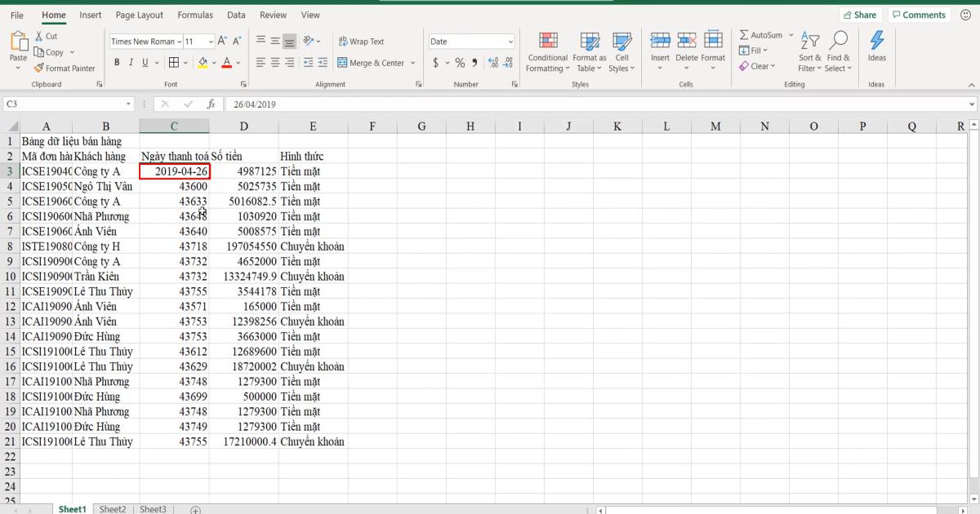This screenshot has width=980, height=514.
Task: Open the Sheet2 tab
Action: (112, 508)
